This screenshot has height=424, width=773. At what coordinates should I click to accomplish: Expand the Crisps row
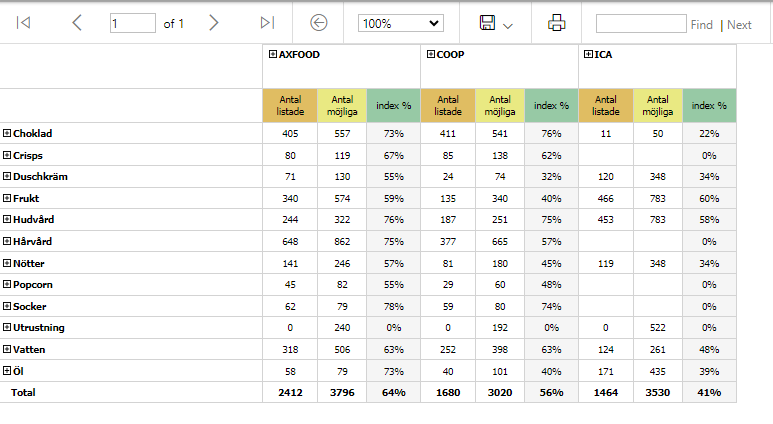tap(7, 155)
